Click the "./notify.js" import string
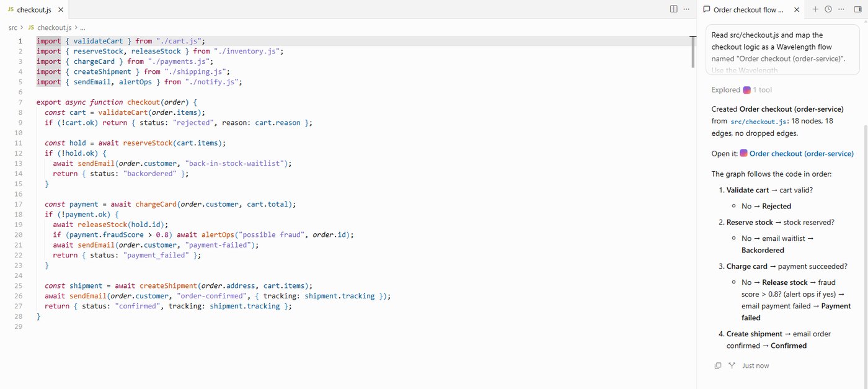868x389 pixels. pos(211,82)
